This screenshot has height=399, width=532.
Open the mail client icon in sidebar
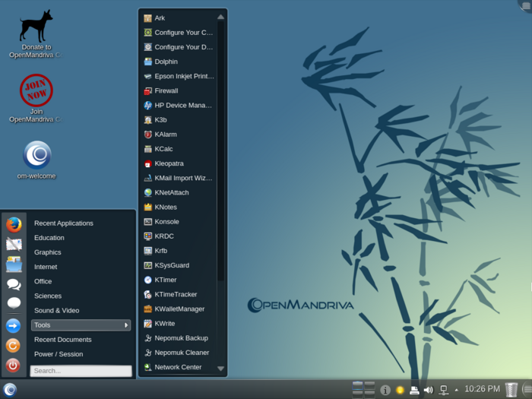pos(14,244)
